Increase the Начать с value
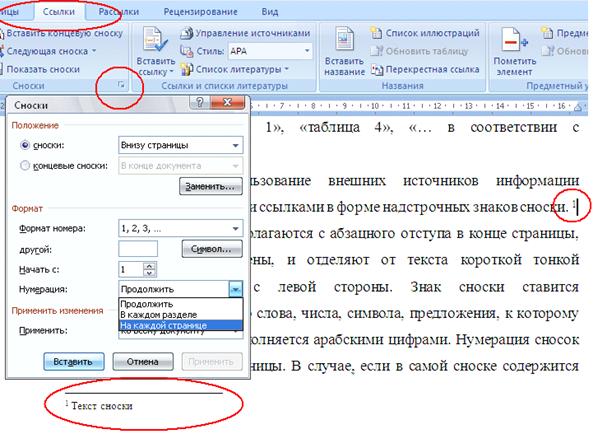 coord(150,266)
